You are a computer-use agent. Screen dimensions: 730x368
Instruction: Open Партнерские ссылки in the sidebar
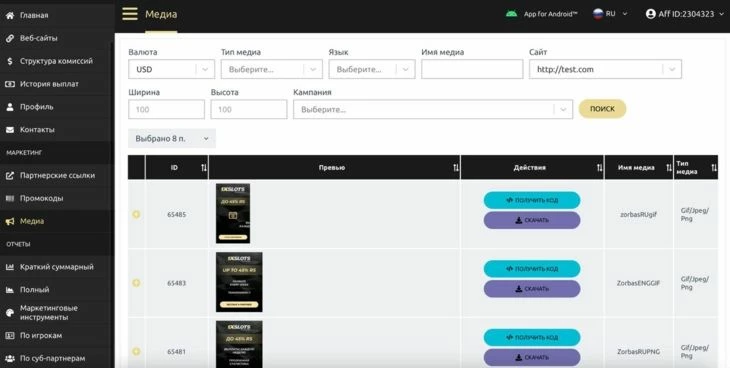[57, 176]
